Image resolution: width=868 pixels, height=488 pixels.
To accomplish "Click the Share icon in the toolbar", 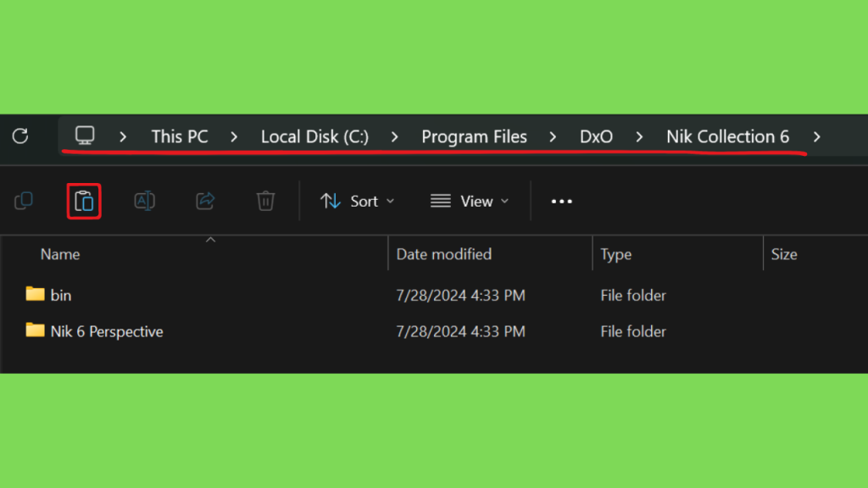I will tap(205, 201).
